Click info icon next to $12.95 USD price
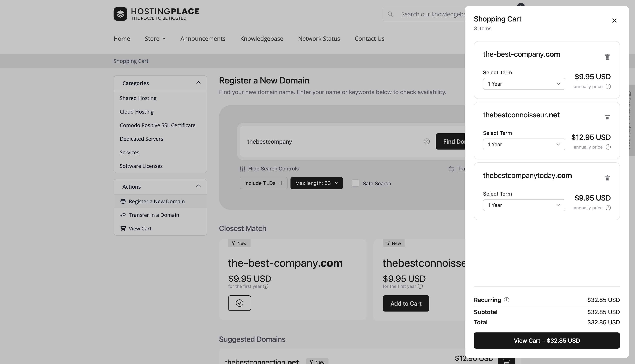Screen dimensions: 635x364 tap(608, 147)
